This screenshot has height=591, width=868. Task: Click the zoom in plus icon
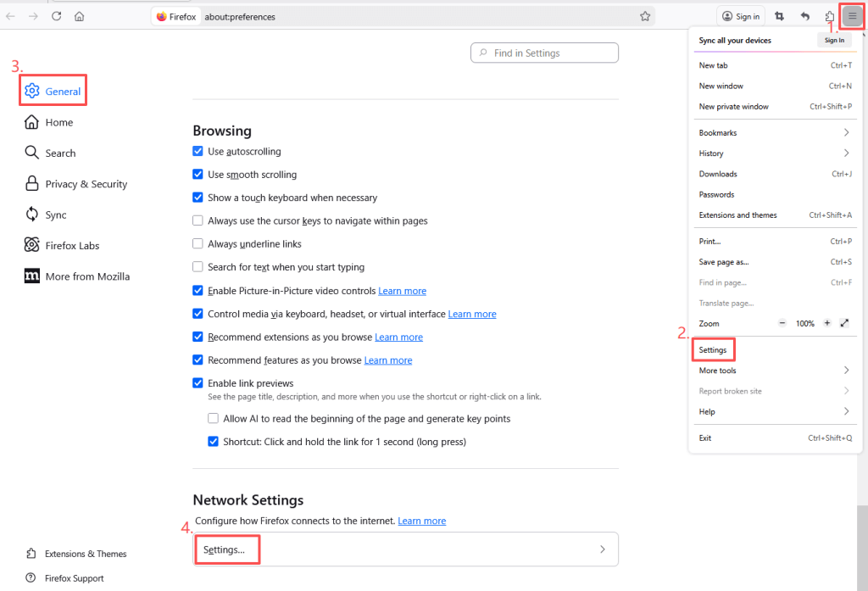826,323
